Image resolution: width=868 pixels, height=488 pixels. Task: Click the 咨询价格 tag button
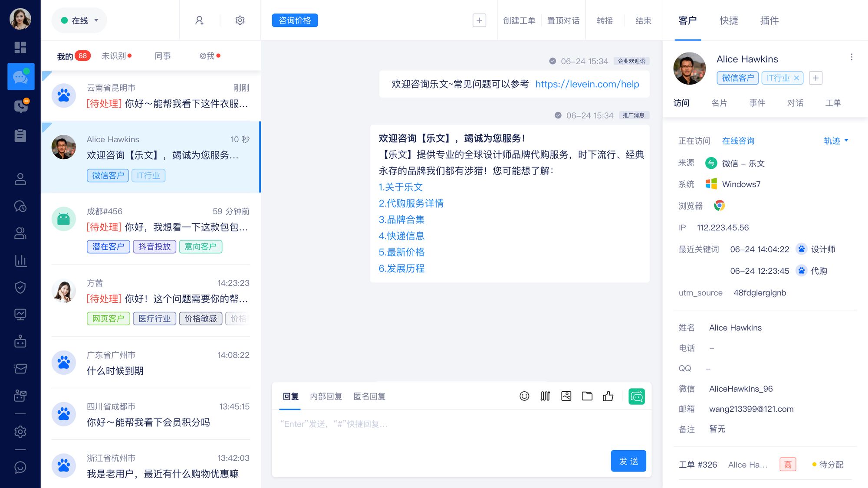295,20
